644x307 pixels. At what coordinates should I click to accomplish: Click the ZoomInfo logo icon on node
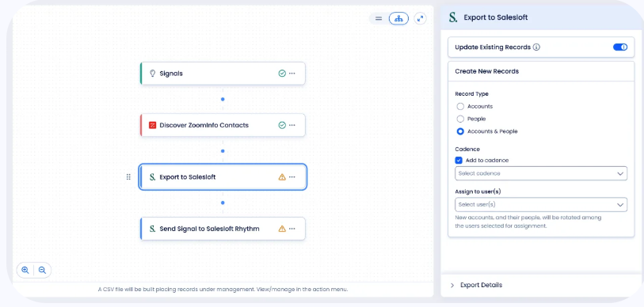(x=152, y=125)
